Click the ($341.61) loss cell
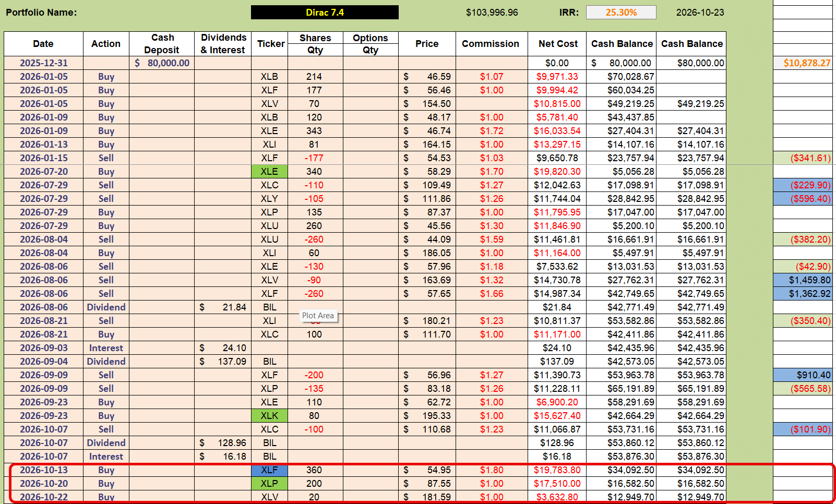The width and height of the screenshot is (836, 504). (803, 158)
